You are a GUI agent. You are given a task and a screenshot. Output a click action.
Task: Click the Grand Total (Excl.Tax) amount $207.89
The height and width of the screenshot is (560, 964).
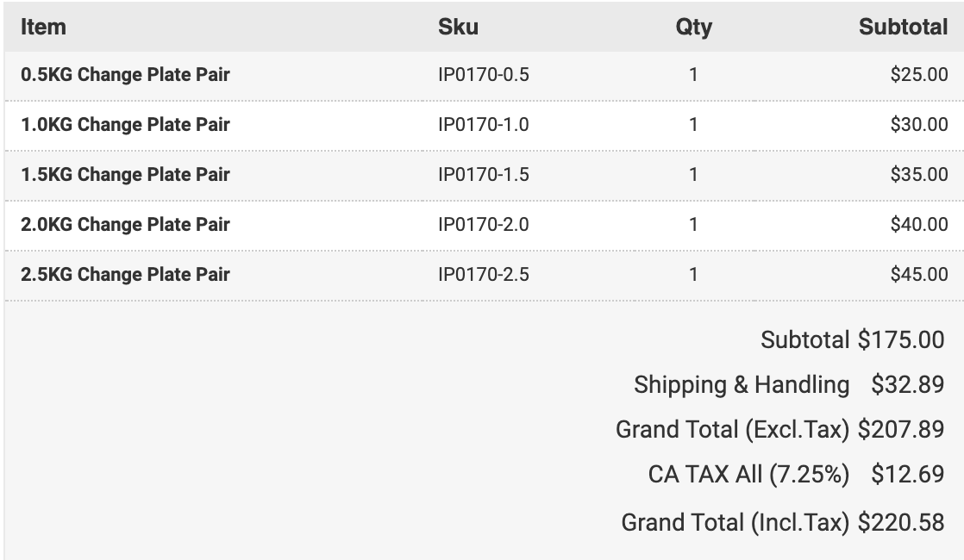point(901,429)
